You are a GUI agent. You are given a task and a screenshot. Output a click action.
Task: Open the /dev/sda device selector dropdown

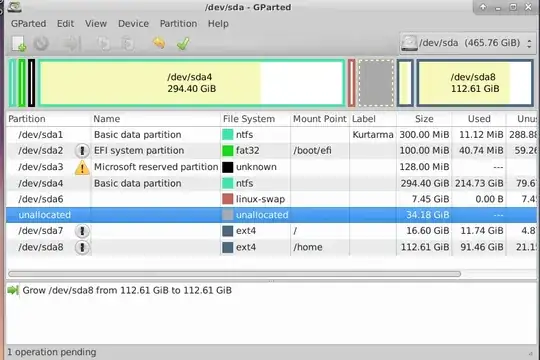pos(468,43)
